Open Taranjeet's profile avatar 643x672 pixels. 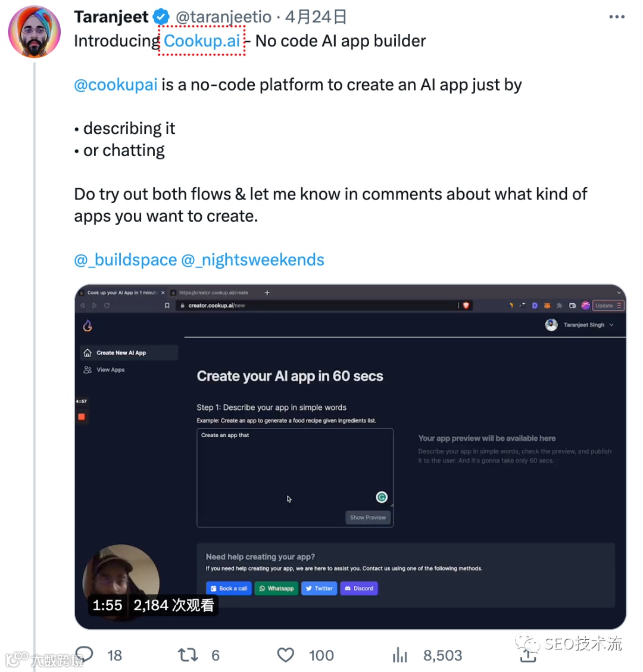[x=34, y=32]
